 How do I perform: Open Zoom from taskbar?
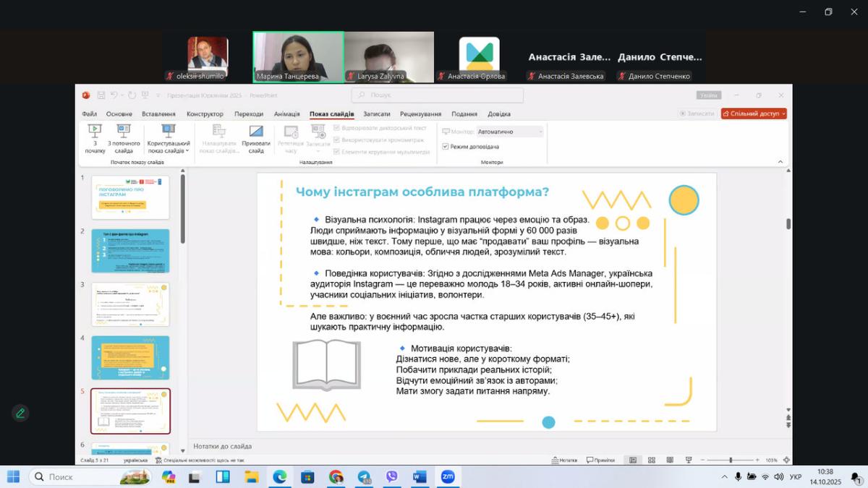(448, 476)
